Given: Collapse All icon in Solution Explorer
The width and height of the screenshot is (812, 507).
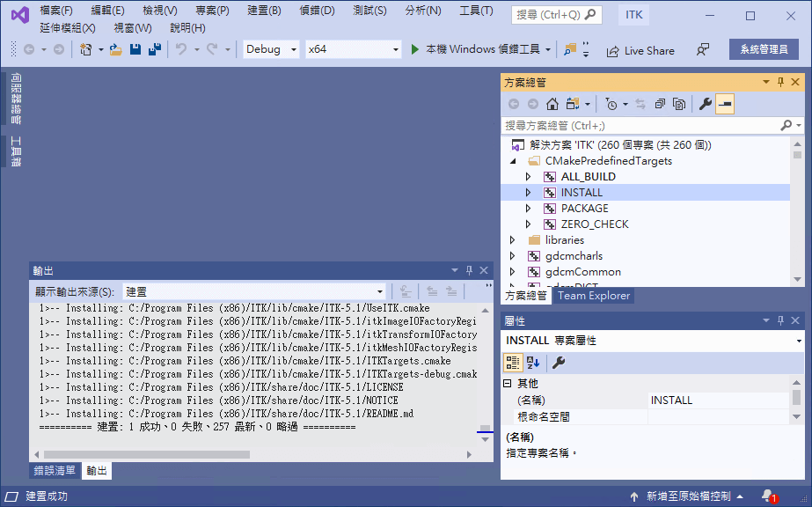Looking at the screenshot, I should (660, 104).
